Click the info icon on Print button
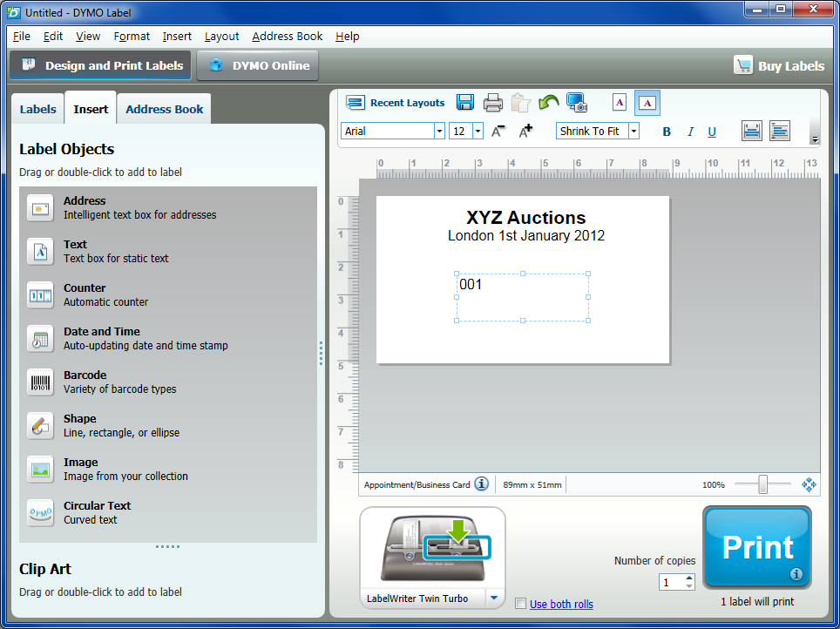Screen dimensions: 840x629 pyautogui.click(x=796, y=574)
